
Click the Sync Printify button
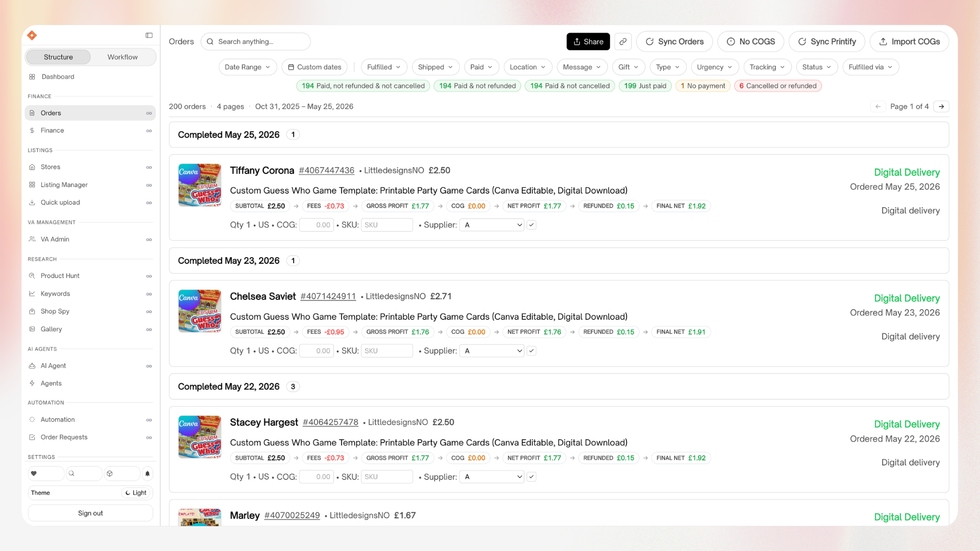[827, 42]
